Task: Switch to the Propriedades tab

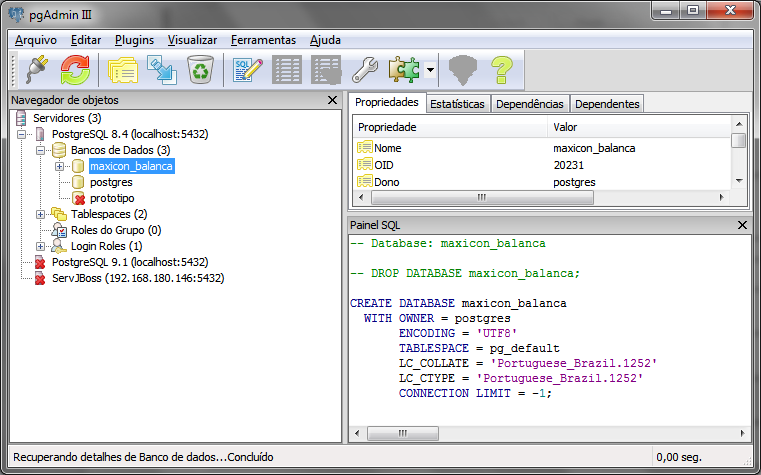Action: [x=387, y=102]
